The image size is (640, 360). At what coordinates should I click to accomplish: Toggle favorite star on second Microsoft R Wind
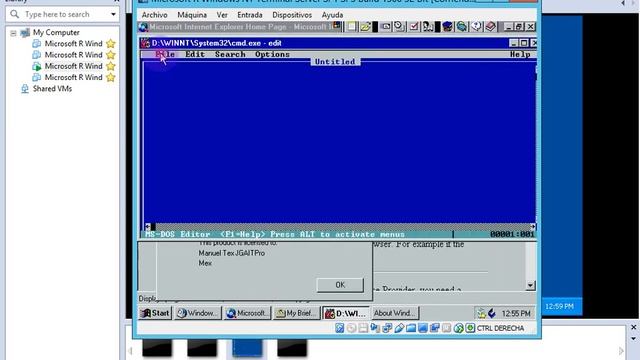click(110, 55)
